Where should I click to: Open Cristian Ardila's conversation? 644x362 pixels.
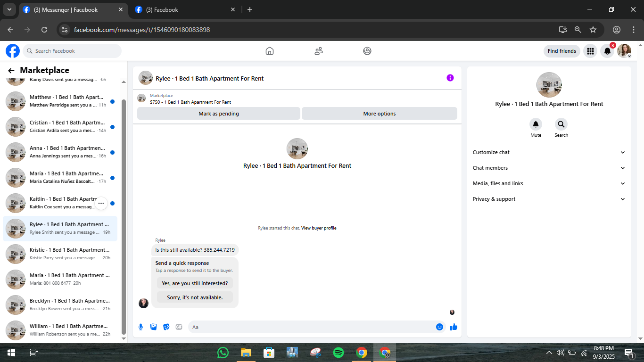(x=60, y=127)
